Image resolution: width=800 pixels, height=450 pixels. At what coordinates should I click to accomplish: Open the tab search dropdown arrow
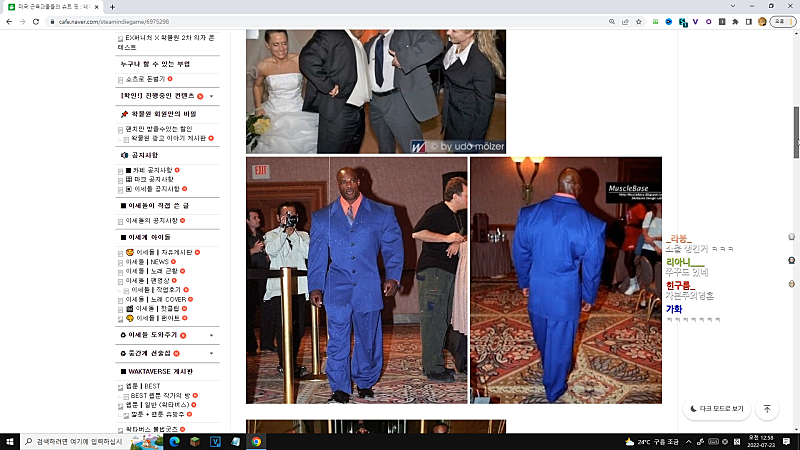pos(733,6)
